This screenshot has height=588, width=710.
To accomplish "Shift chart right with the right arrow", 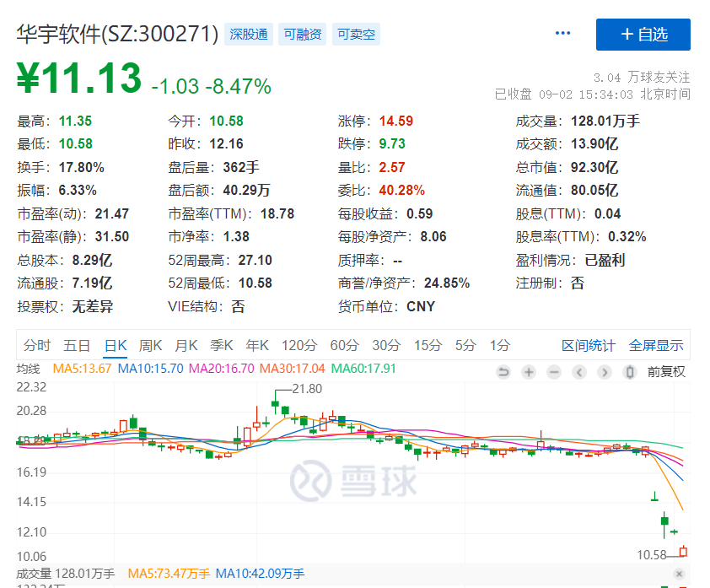I will [605, 372].
